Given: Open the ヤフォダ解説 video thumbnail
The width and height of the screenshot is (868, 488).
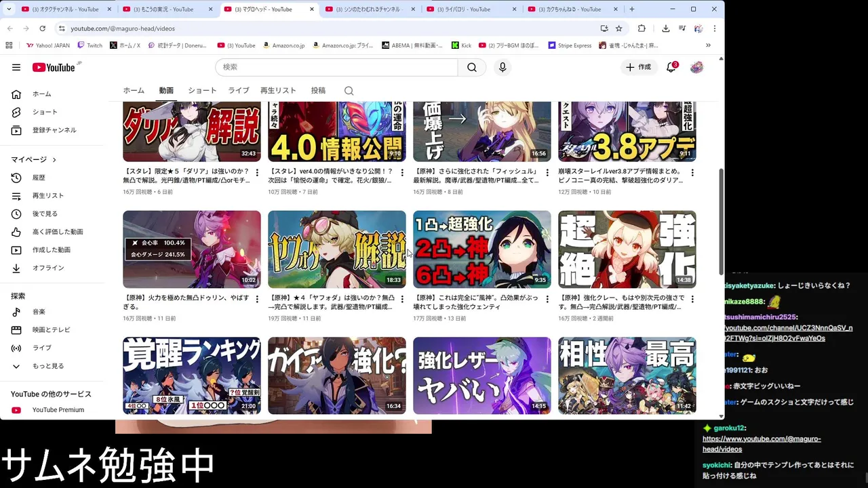Looking at the screenshot, I should 337,249.
